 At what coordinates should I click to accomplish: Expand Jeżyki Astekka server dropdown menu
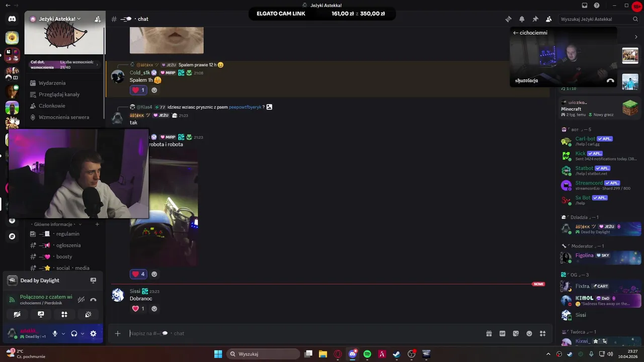click(78, 19)
